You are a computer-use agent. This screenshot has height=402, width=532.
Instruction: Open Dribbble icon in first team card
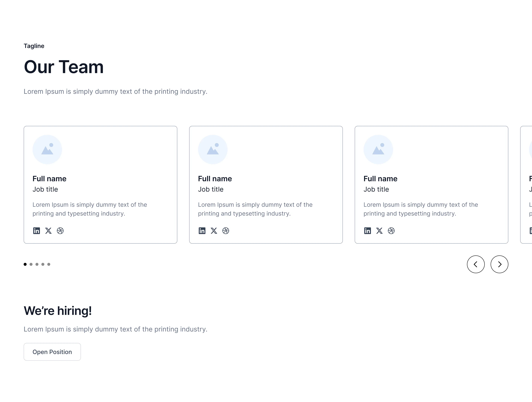[x=60, y=231]
